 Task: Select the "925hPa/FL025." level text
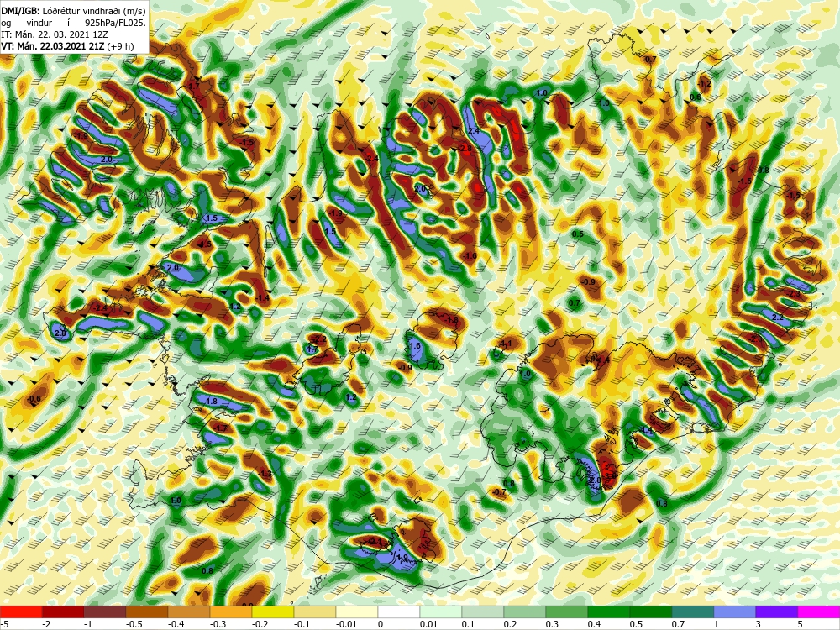[115, 23]
